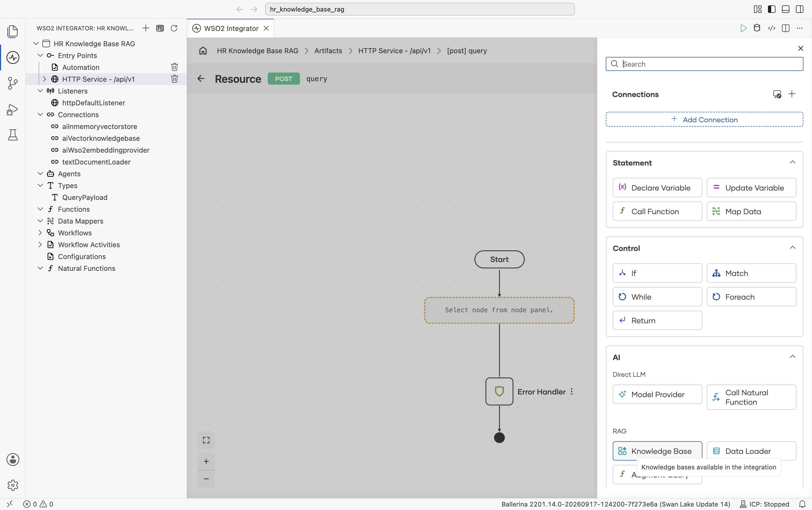
Task: Expand Workflow Activities section
Action: 40,244
